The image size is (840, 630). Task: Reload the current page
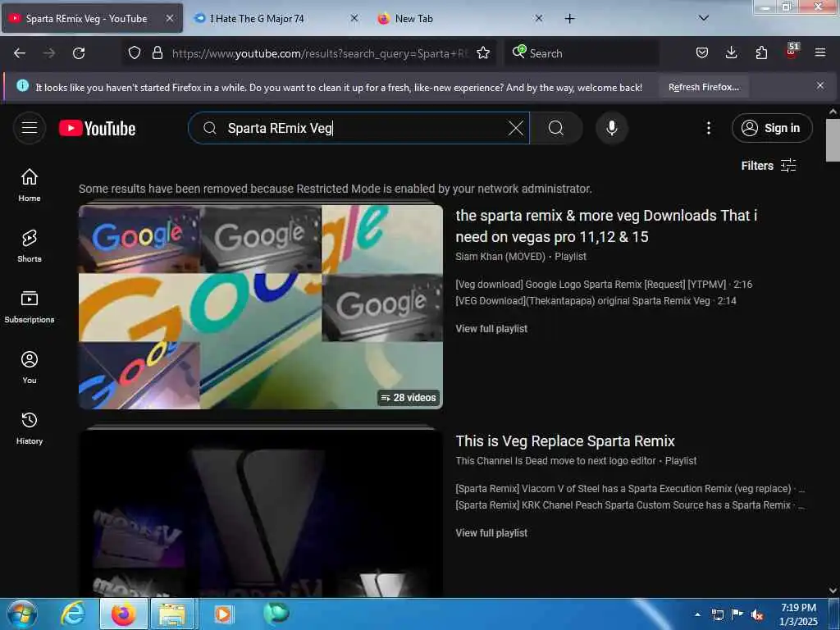[x=79, y=53]
